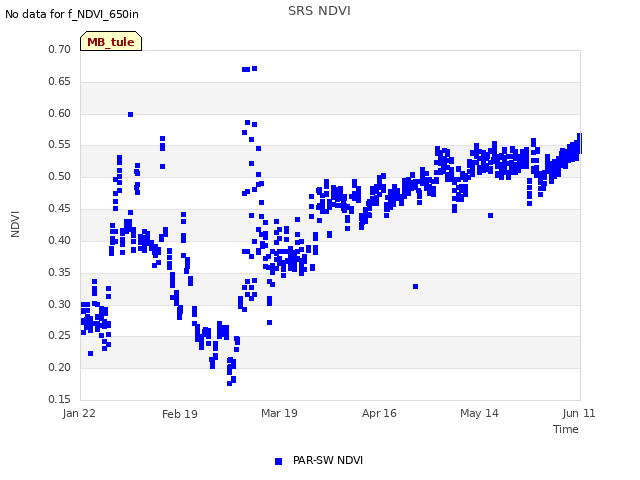Click the 0.45 y-axis tick label
Screen dimensions: 640x480
(x=60, y=208)
